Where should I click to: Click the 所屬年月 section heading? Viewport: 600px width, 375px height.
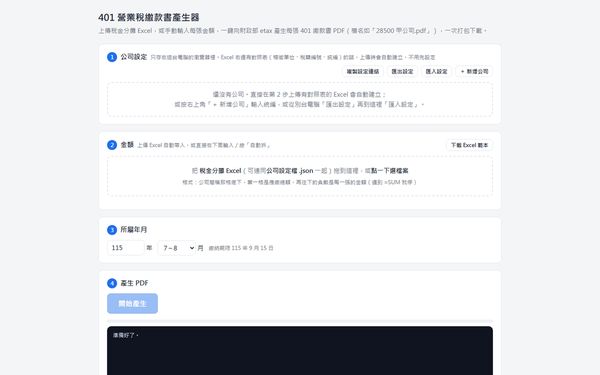pos(134,230)
